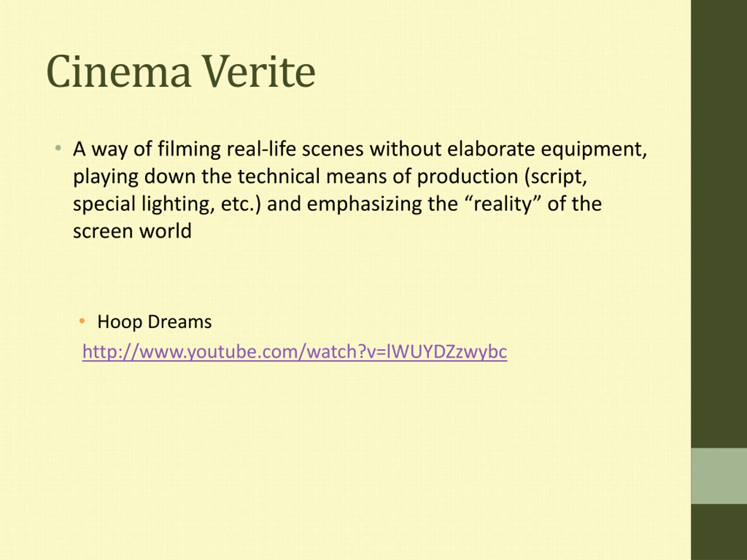
Task: Click the 'screen world' line
Action: [x=132, y=231]
